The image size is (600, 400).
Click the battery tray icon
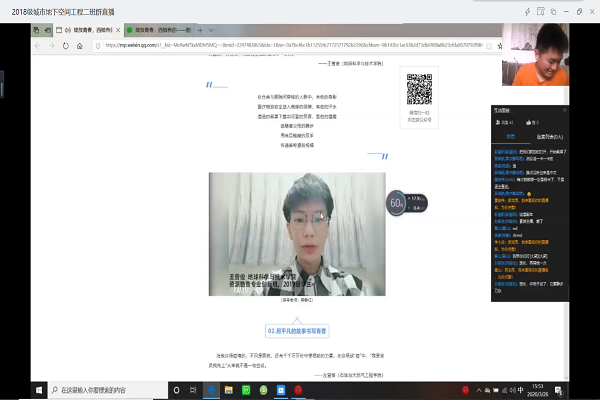click(496, 390)
